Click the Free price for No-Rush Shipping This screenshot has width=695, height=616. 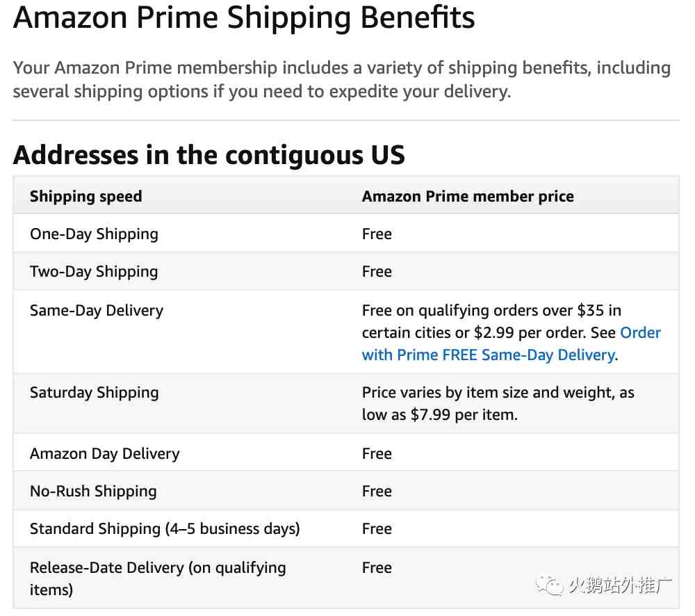pyautogui.click(x=377, y=491)
